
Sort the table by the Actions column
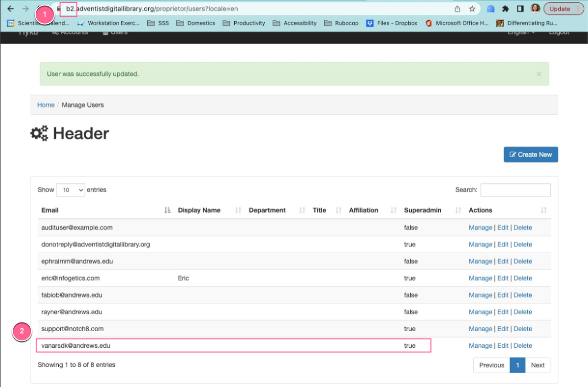click(508, 210)
